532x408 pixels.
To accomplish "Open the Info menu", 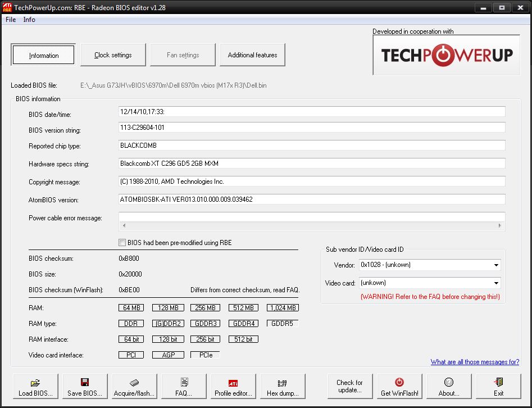I will click(29, 19).
